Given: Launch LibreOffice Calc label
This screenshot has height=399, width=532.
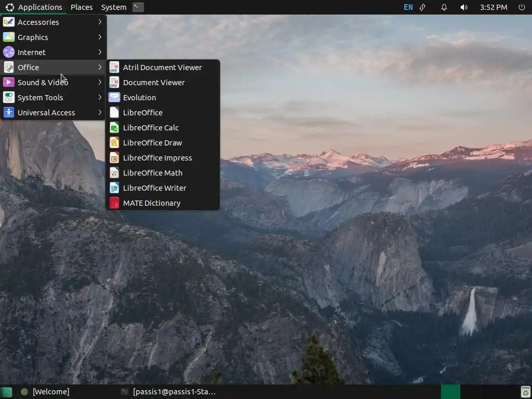Looking at the screenshot, I should click(151, 128).
